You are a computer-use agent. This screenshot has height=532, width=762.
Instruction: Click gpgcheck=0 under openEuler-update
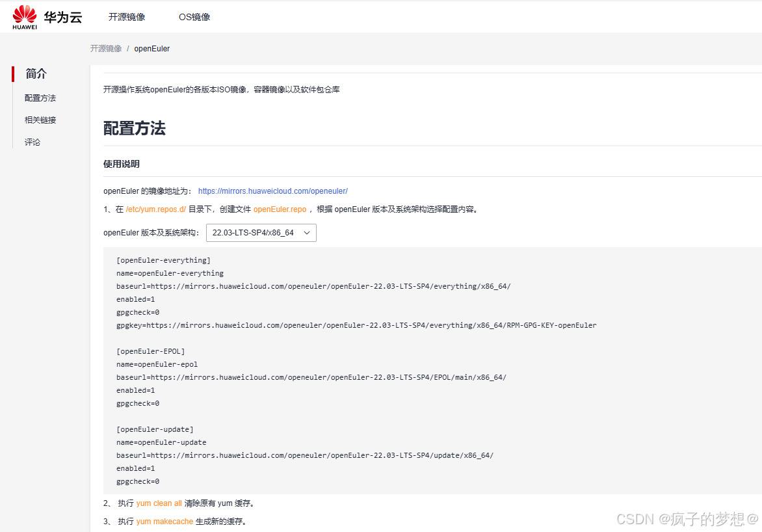138,481
